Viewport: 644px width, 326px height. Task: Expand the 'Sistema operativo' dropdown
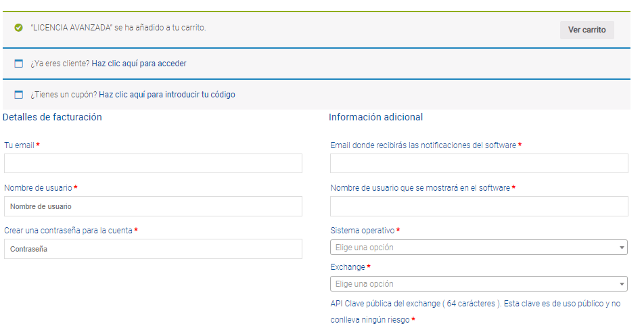479,247
